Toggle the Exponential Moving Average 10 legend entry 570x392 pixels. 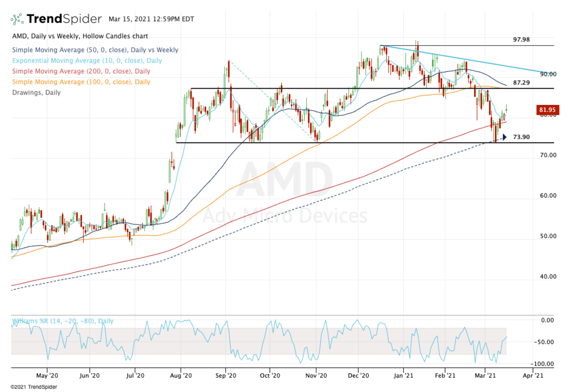coord(86,61)
